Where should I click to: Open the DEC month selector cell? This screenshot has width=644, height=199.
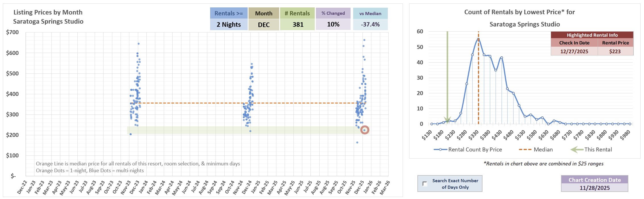coord(264,24)
